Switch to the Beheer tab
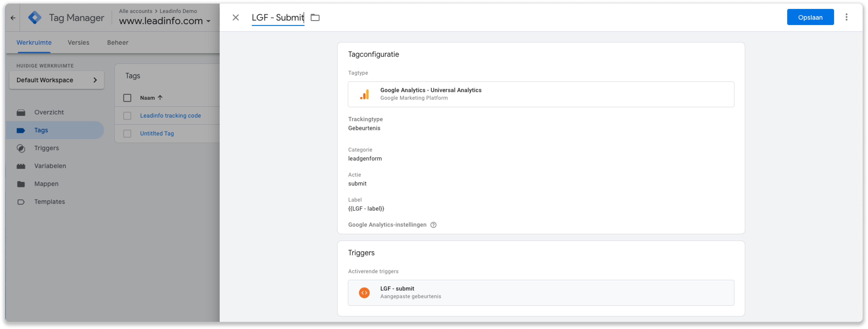 click(118, 42)
